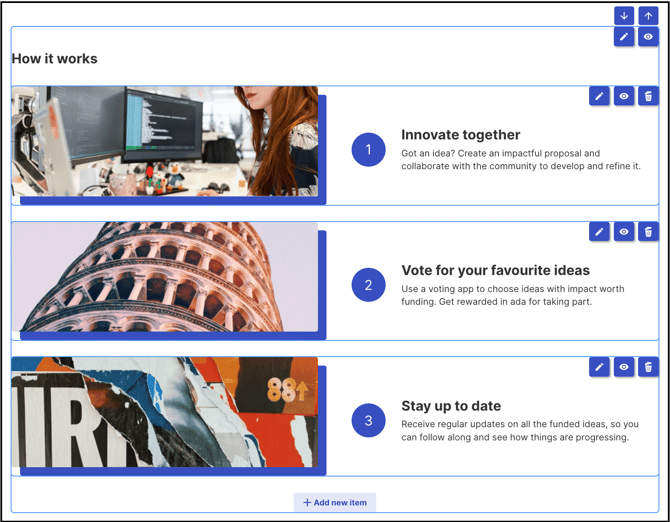Edit the Stay up to date item
Screen dimensions: 670x522
click(599, 367)
